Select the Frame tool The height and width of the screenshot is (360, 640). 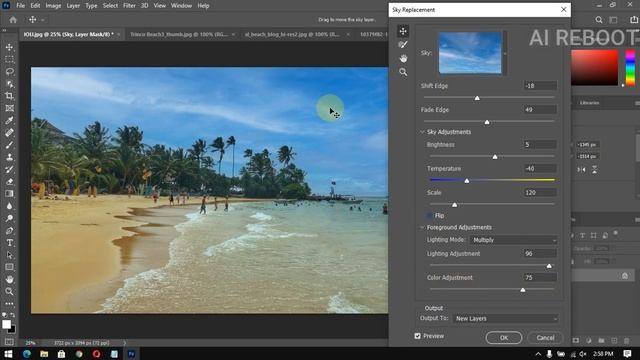[9, 108]
